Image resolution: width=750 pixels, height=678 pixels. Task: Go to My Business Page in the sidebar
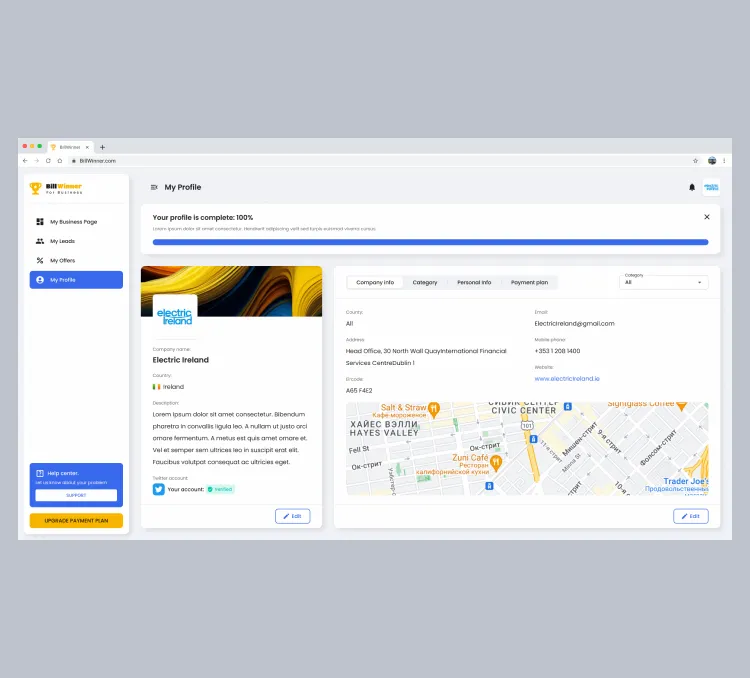tap(76, 221)
